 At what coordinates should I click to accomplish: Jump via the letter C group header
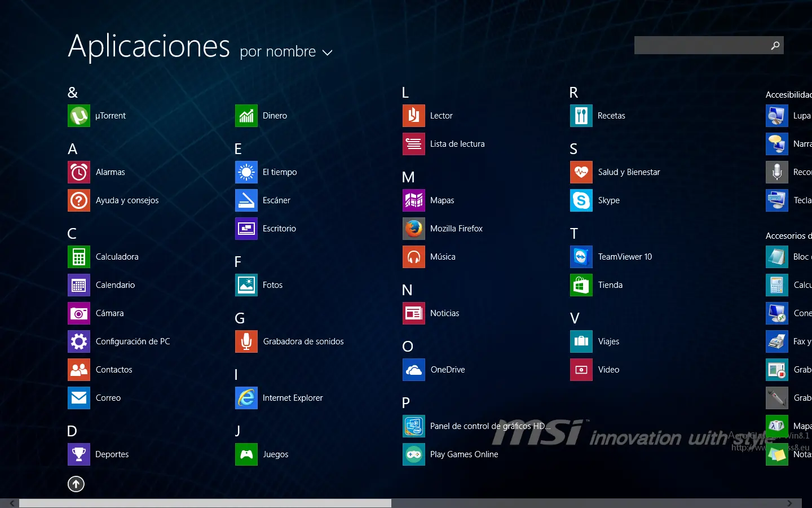(72, 234)
